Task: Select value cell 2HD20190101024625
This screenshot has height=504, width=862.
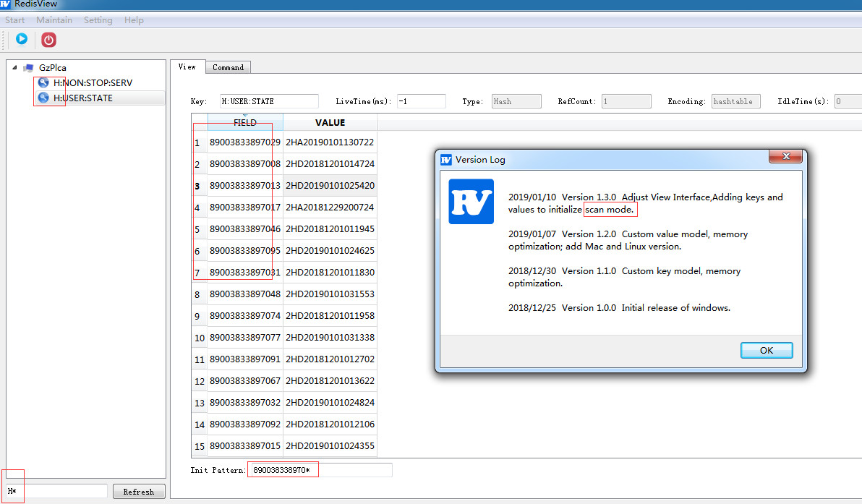Action: 330,251
